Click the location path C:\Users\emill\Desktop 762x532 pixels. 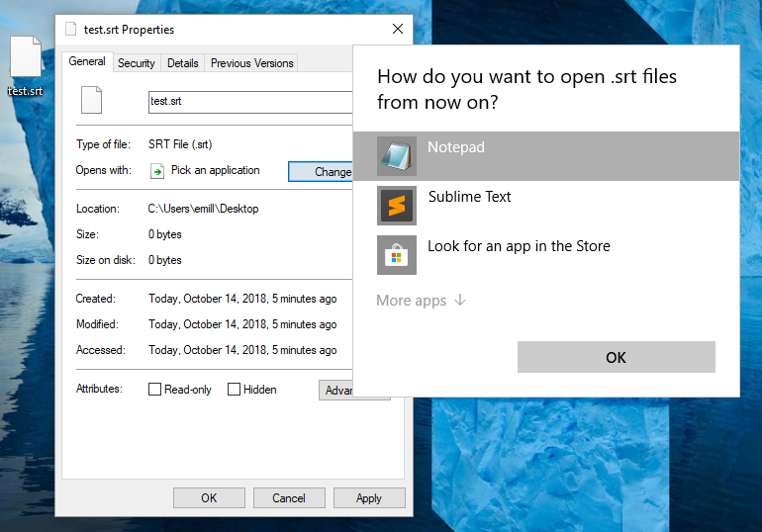point(203,209)
